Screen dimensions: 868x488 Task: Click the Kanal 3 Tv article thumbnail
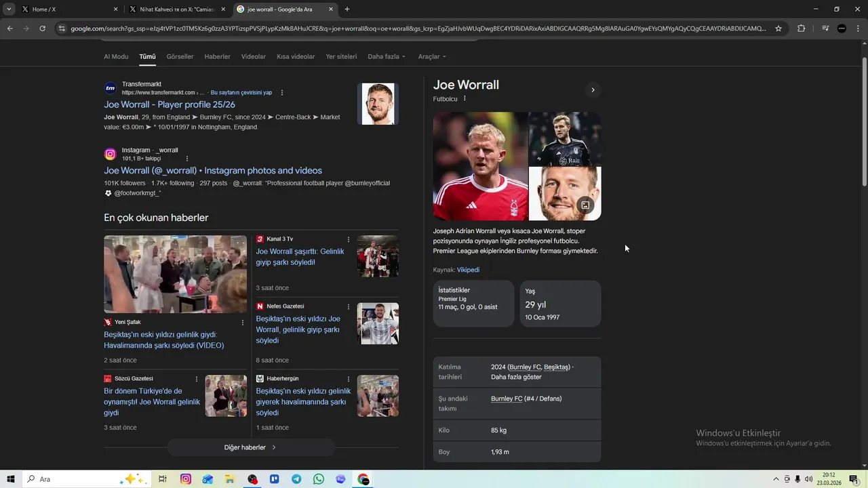click(378, 256)
